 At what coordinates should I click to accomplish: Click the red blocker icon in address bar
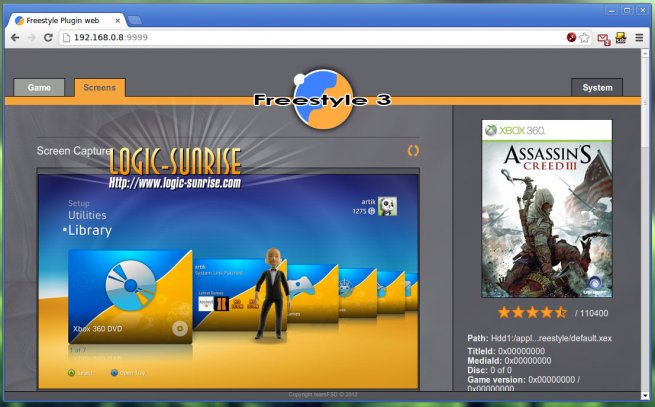571,38
